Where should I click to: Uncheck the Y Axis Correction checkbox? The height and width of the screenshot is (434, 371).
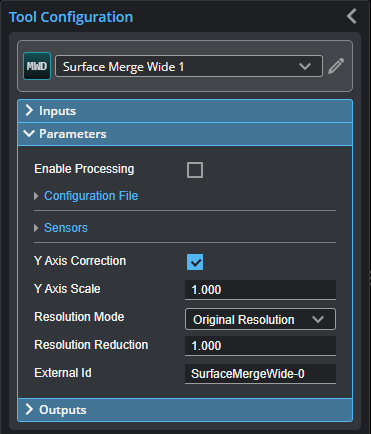195,262
